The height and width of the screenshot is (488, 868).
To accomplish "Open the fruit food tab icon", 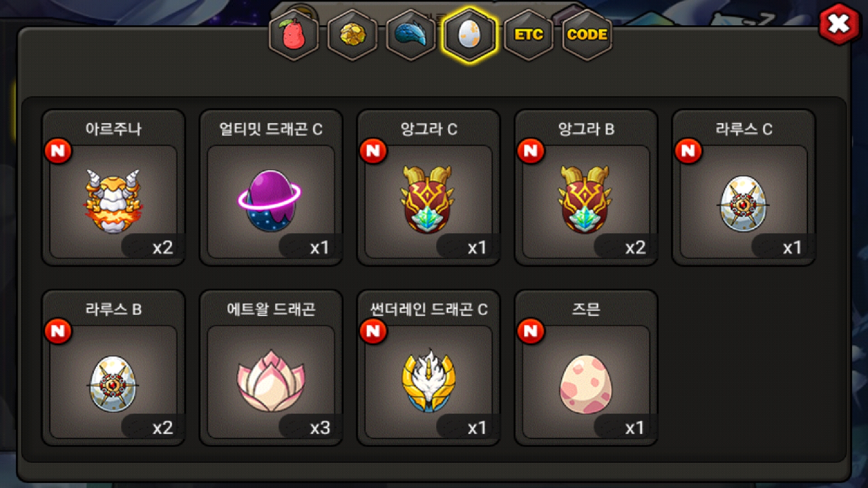I will 294,35.
